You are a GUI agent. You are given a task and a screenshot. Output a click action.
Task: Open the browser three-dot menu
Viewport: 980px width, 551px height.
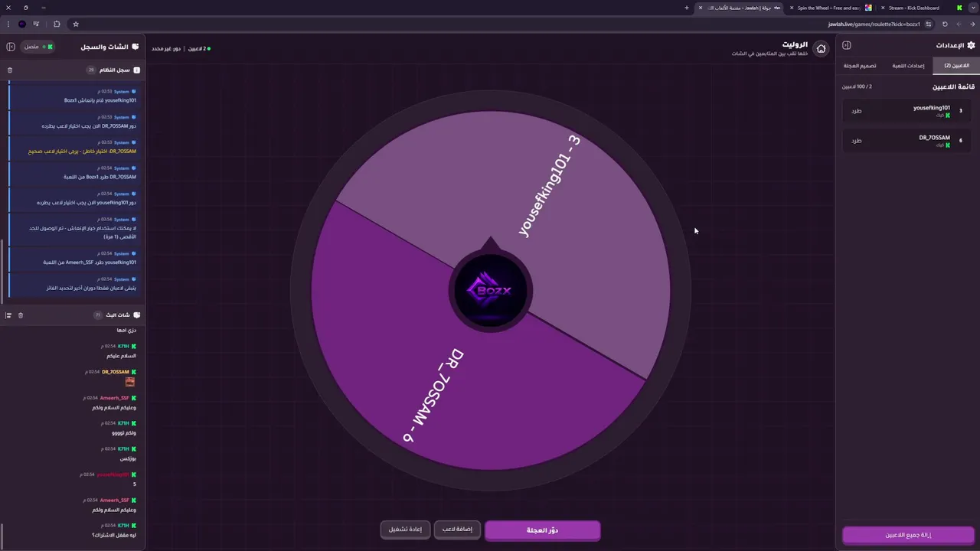pyautogui.click(x=7, y=24)
